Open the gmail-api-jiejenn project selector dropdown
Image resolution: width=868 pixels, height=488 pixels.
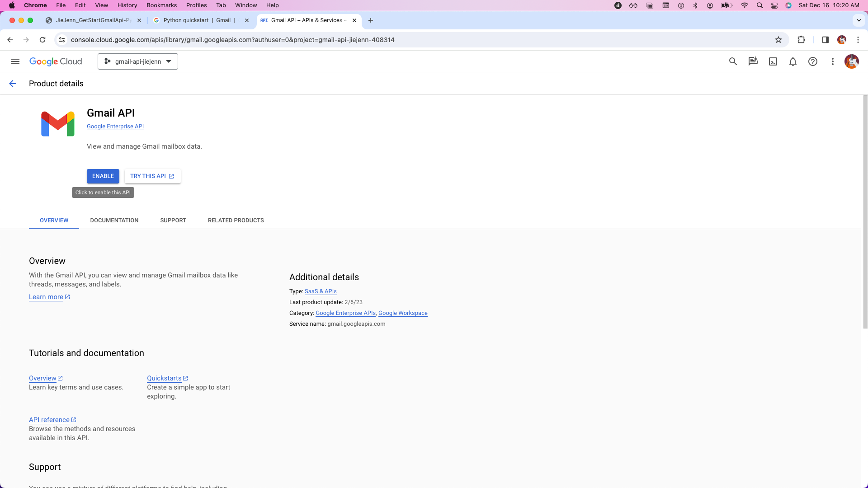[x=138, y=61]
